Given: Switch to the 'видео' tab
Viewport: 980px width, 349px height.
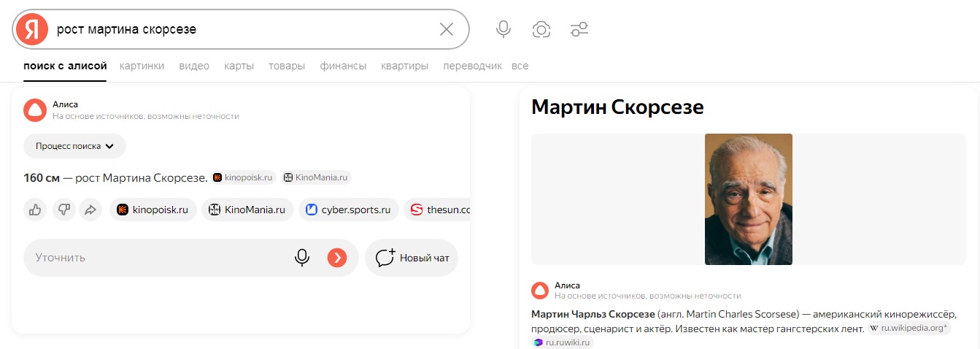Looking at the screenshot, I should pos(194,66).
